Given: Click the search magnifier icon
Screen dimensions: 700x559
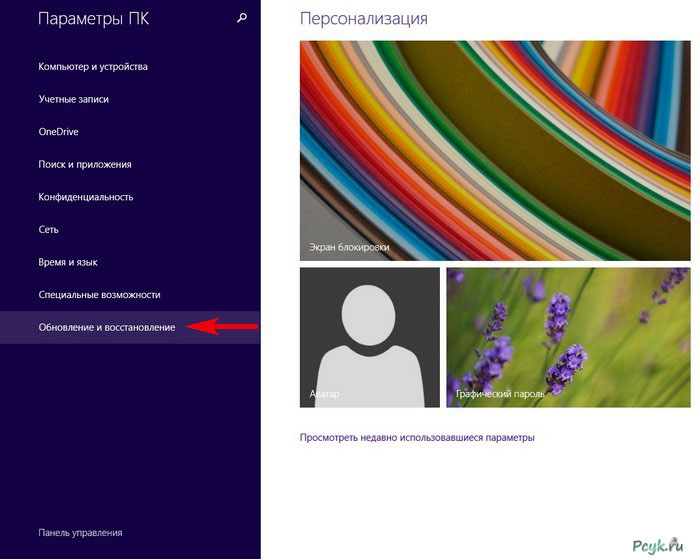Looking at the screenshot, I should (241, 18).
